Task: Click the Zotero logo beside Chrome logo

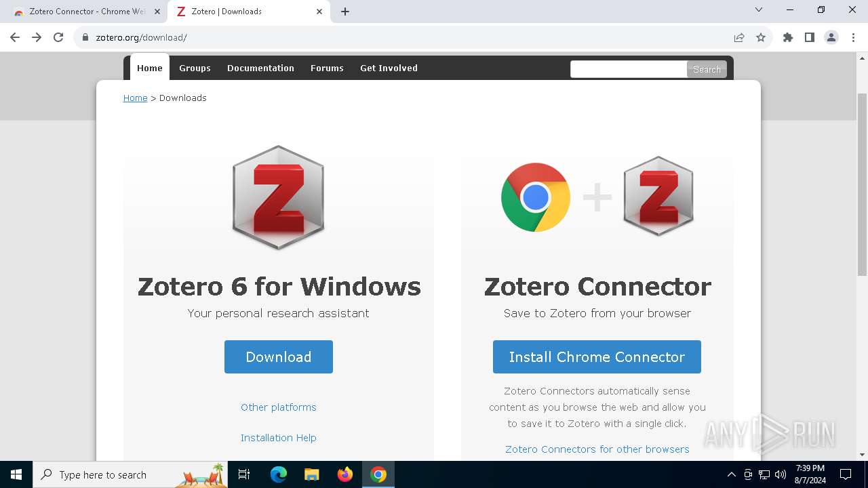Action: (658, 196)
